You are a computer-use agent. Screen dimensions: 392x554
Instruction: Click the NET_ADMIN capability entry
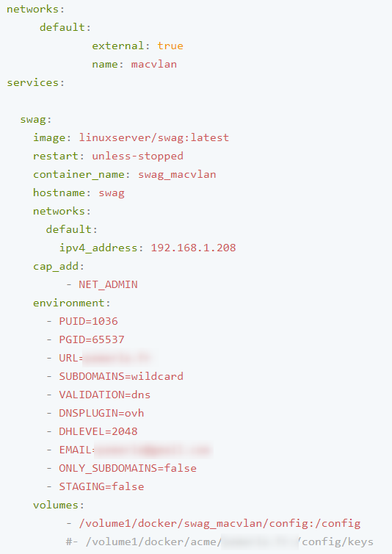point(108,285)
